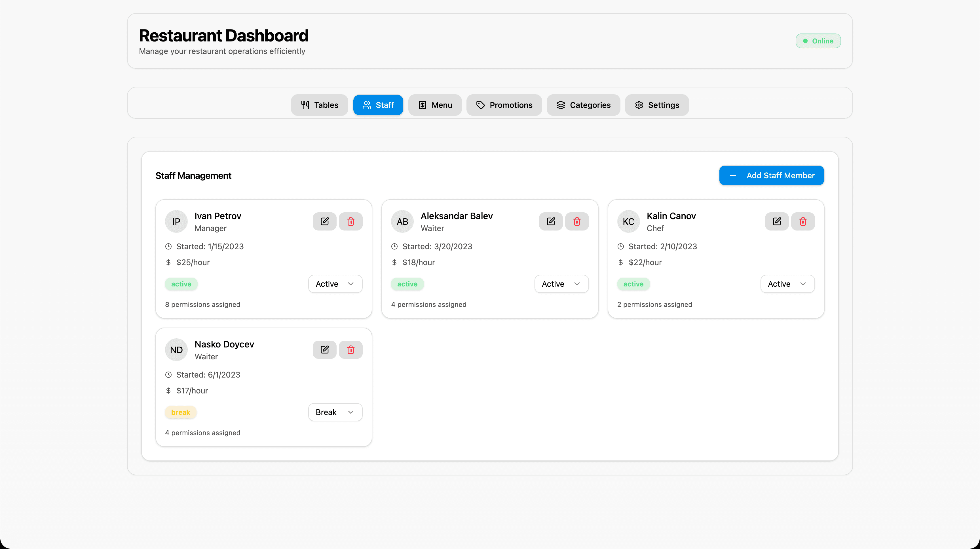
Task: Click the Online status badge
Action: point(818,41)
